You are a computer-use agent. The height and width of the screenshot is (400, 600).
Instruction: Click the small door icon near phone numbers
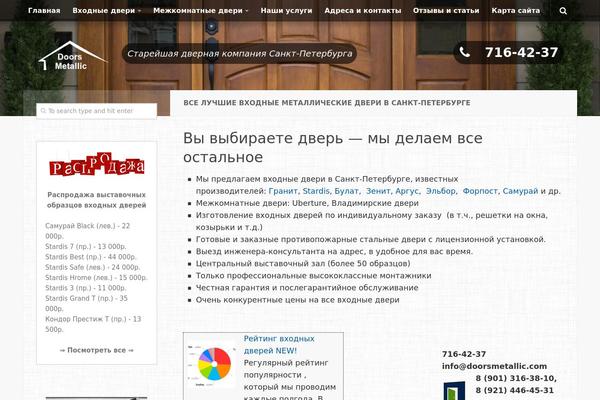[x=454, y=390]
